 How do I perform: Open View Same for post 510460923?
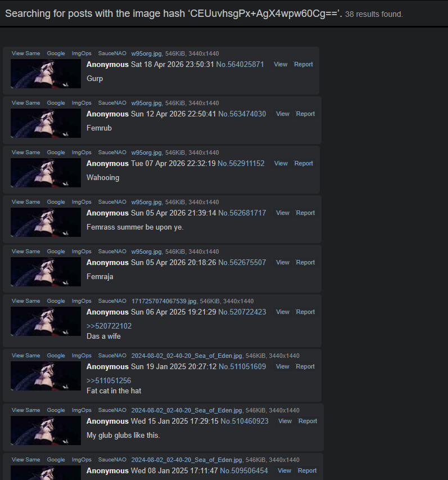tap(26, 410)
